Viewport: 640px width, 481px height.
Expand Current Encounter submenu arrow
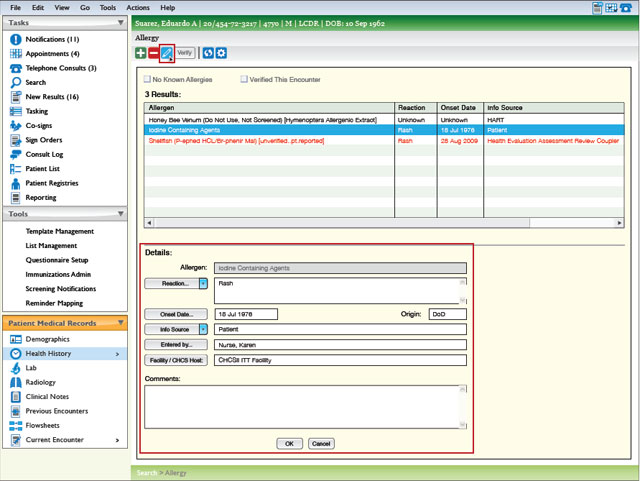click(117, 440)
